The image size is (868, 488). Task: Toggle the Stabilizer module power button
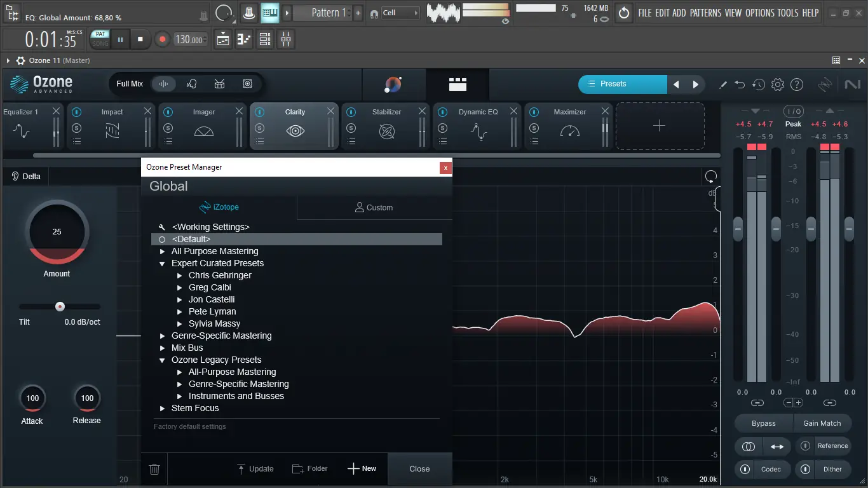pos(351,112)
